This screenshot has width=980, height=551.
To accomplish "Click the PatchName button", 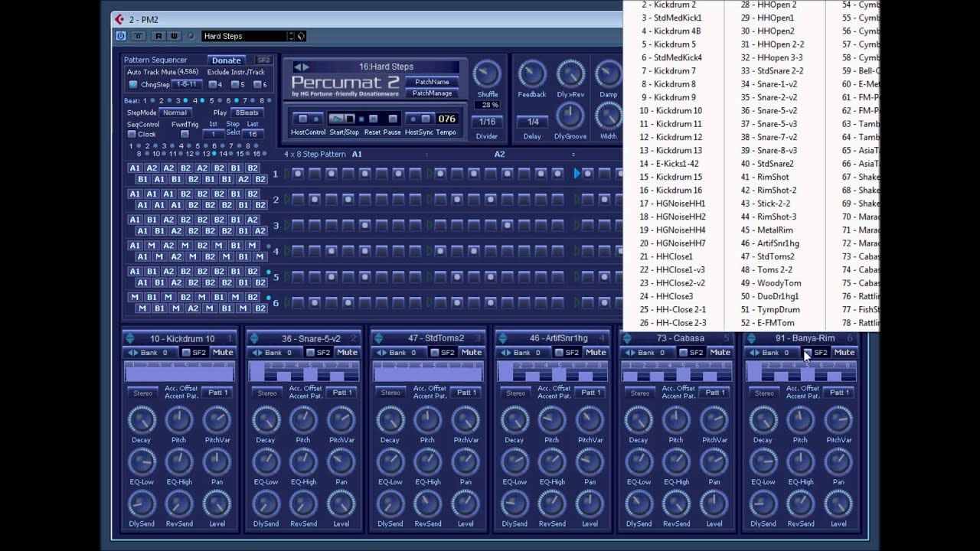I will pos(432,82).
